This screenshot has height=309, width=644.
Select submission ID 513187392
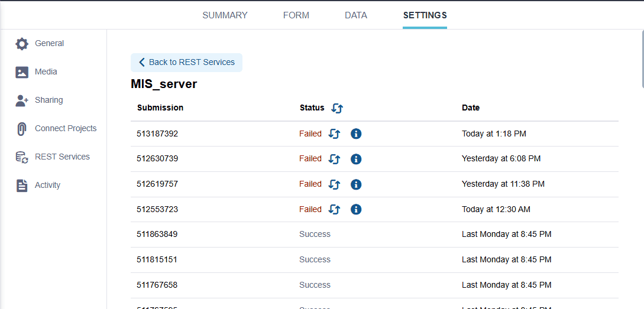tap(157, 134)
